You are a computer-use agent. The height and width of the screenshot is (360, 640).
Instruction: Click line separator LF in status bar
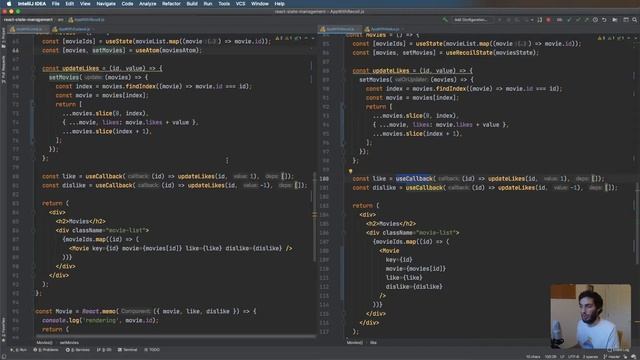click(562, 356)
